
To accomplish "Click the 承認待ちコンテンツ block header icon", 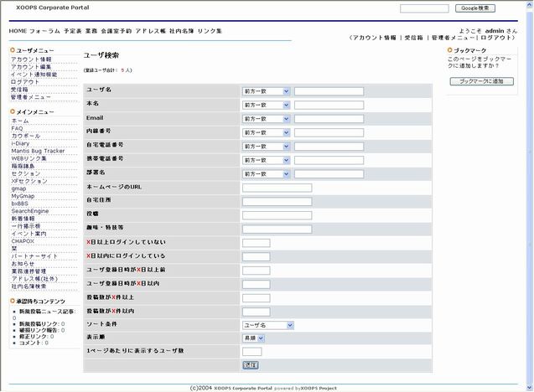I will (x=13, y=301).
